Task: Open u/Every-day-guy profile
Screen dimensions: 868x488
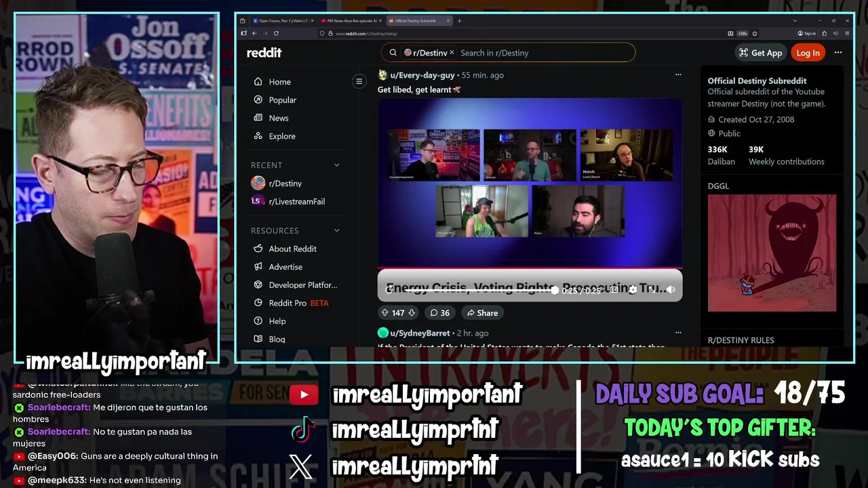Action: 422,75
